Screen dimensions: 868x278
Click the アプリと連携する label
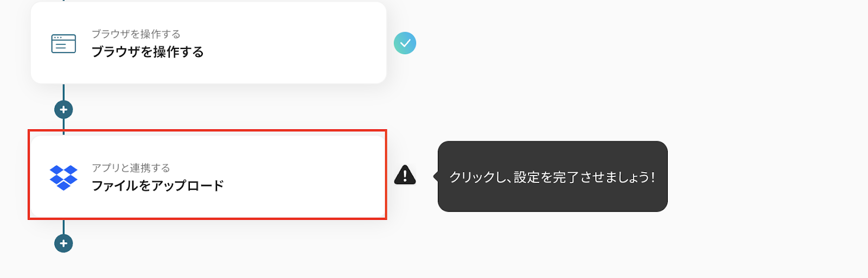coord(131,168)
